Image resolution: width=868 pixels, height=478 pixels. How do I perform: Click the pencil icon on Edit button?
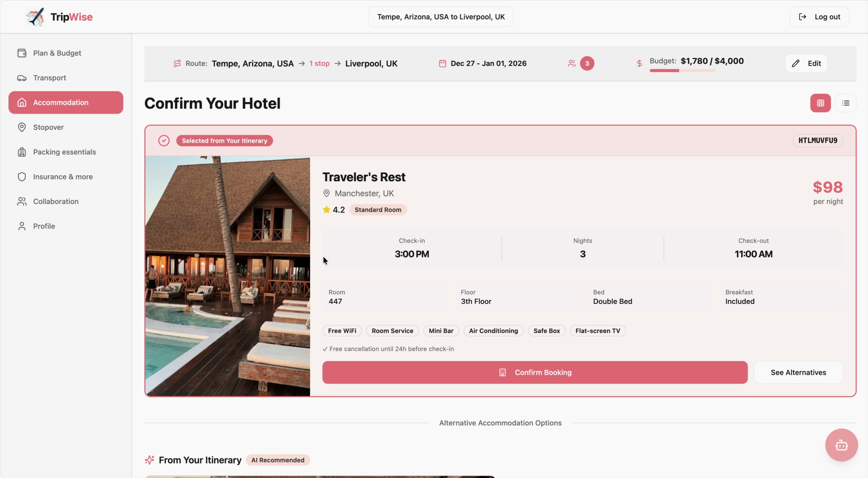796,63
